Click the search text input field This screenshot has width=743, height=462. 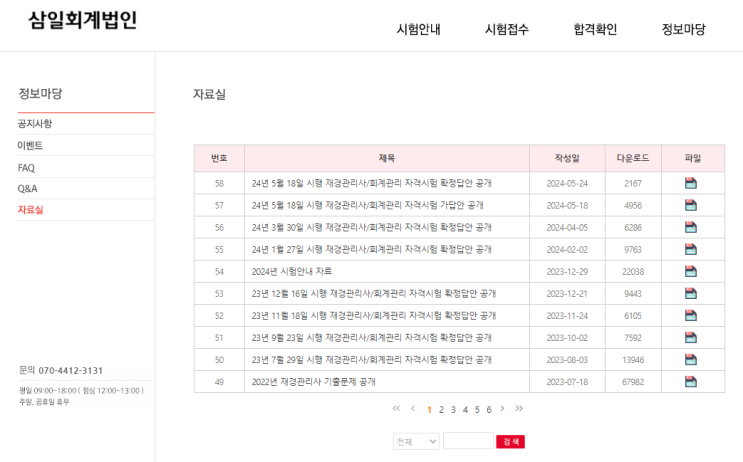[468, 441]
